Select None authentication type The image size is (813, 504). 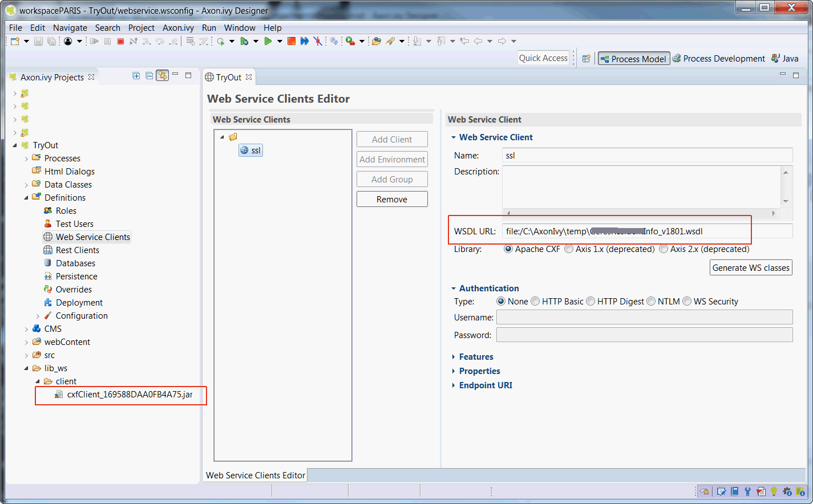501,301
